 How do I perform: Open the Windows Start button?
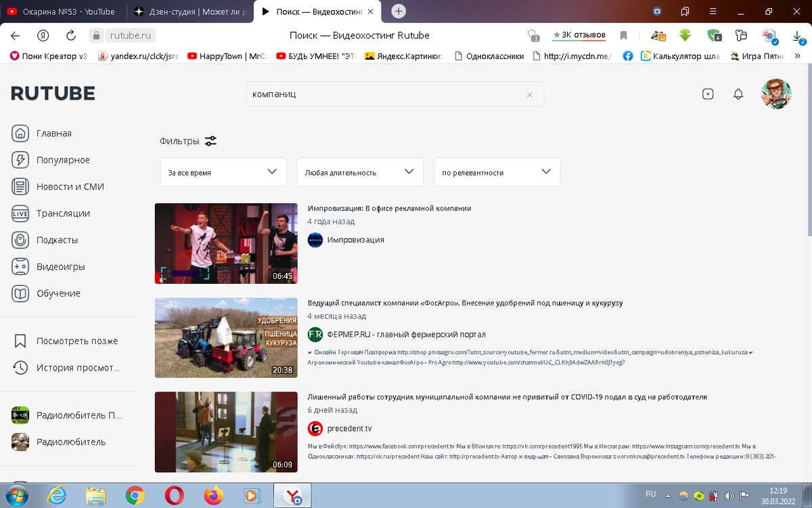coord(17,495)
